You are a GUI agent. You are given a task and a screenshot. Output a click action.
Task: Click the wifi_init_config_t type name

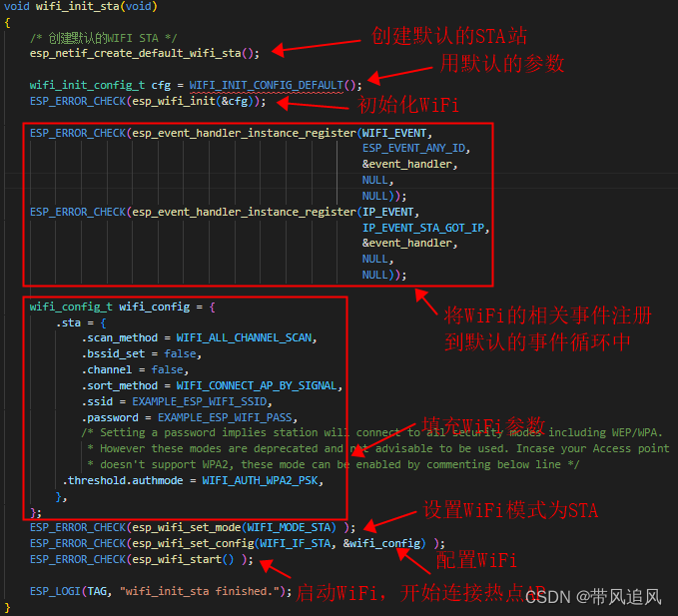[87, 85]
